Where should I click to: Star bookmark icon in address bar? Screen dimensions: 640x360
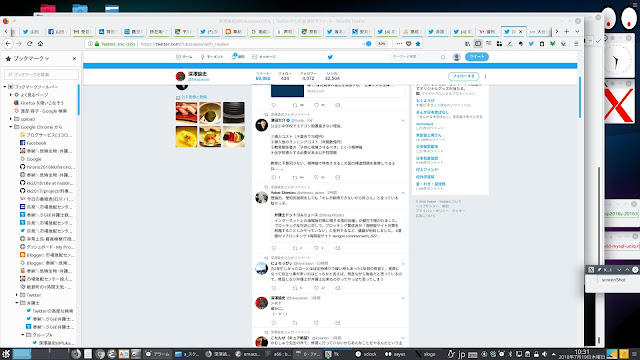tap(418, 43)
